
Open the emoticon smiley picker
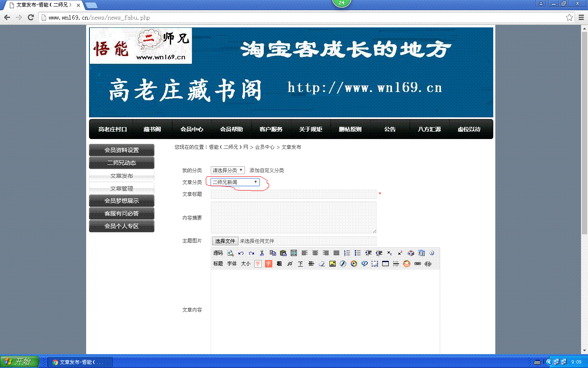pos(406,264)
